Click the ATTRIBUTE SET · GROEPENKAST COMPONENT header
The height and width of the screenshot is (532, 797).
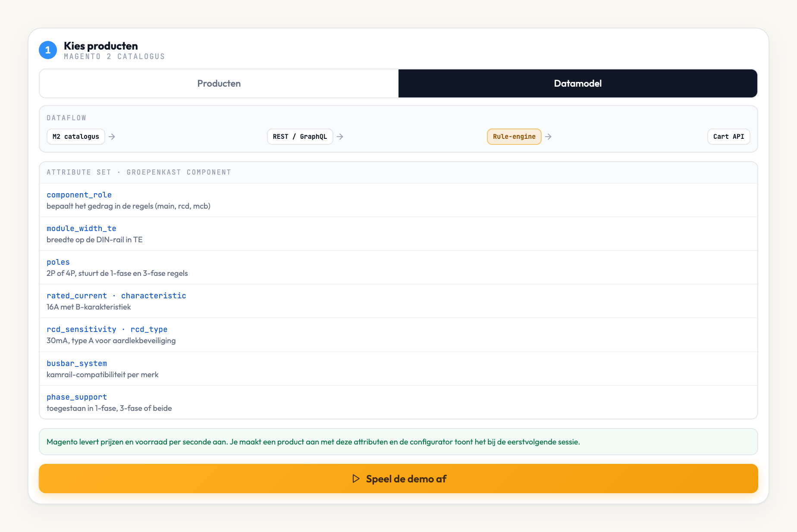(139, 172)
